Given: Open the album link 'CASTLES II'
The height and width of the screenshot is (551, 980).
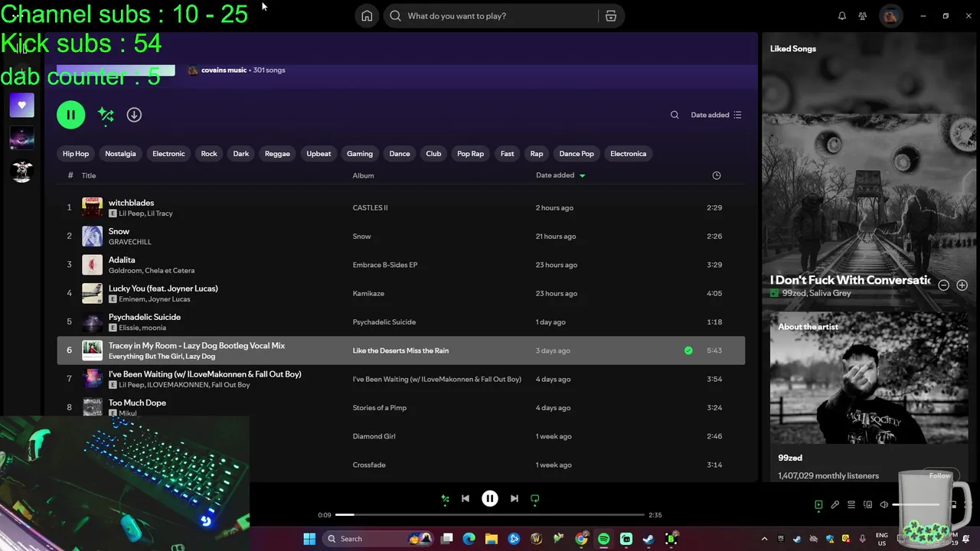Looking at the screenshot, I should point(370,207).
